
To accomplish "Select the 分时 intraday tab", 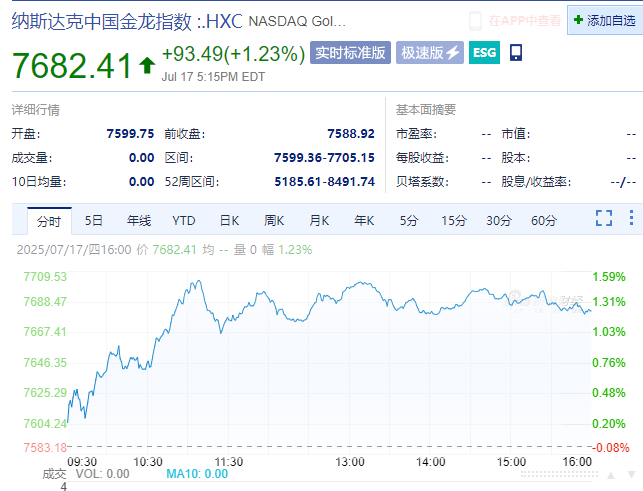I will (48, 220).
